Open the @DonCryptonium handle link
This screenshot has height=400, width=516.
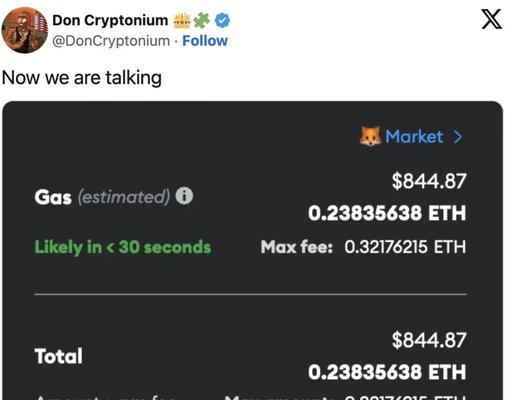[111, 41]
